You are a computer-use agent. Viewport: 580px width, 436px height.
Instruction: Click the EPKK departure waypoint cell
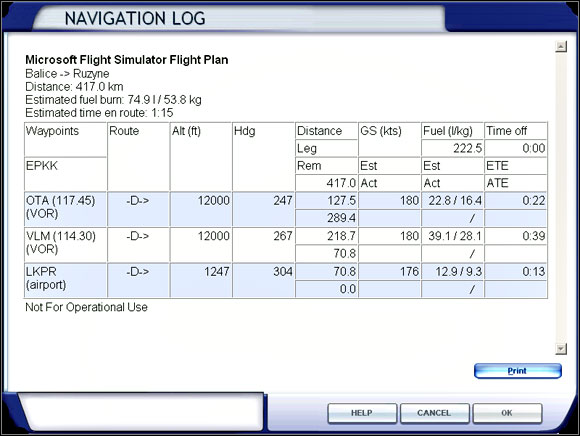pos(65,174)
